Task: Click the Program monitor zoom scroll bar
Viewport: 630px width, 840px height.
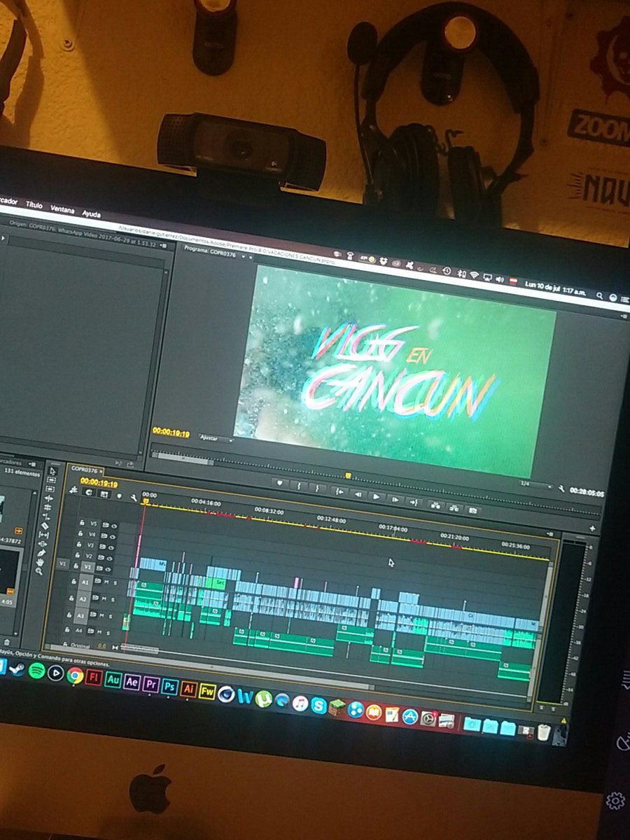Action: click(183, 460)
